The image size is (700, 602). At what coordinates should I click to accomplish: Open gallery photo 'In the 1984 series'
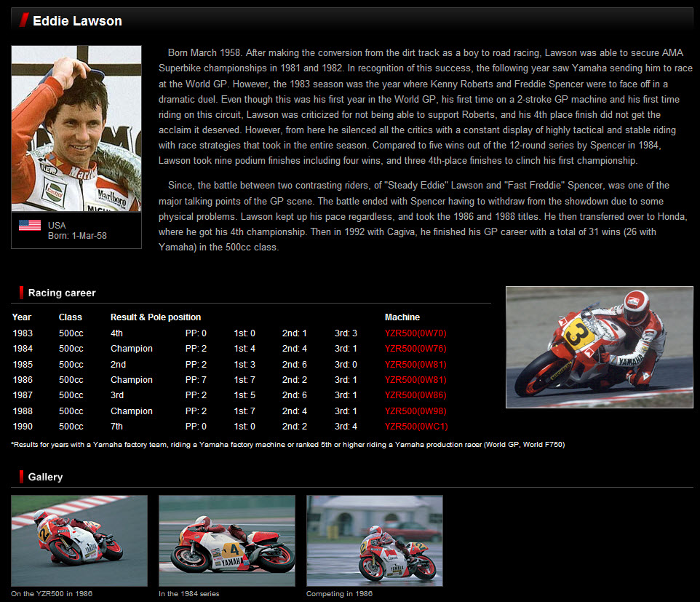click(227, 541)
